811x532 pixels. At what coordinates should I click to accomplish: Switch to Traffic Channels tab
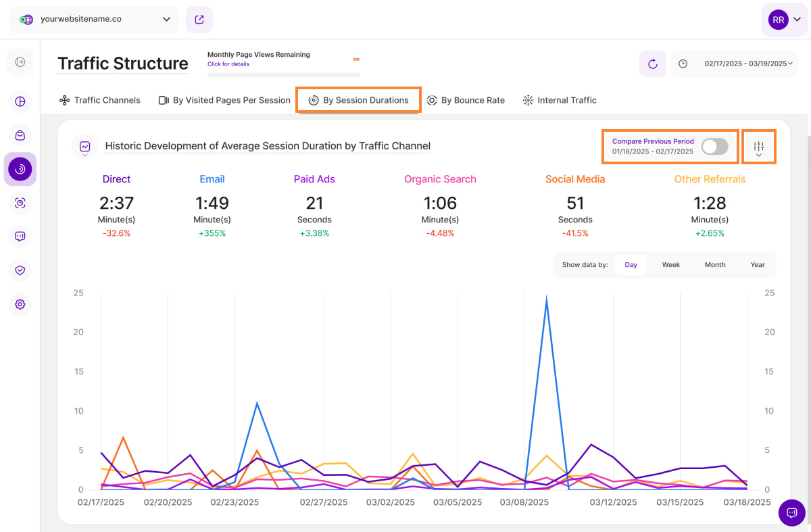[x=100, y=100]
